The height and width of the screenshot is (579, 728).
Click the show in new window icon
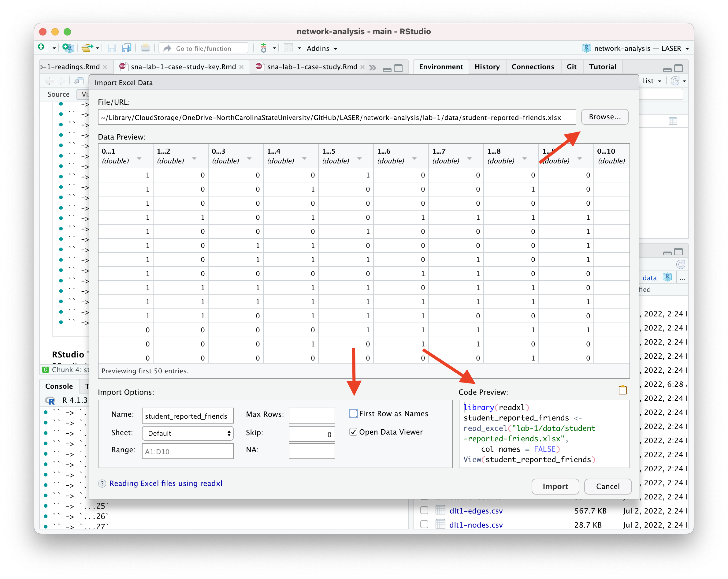tap(79, 81)
